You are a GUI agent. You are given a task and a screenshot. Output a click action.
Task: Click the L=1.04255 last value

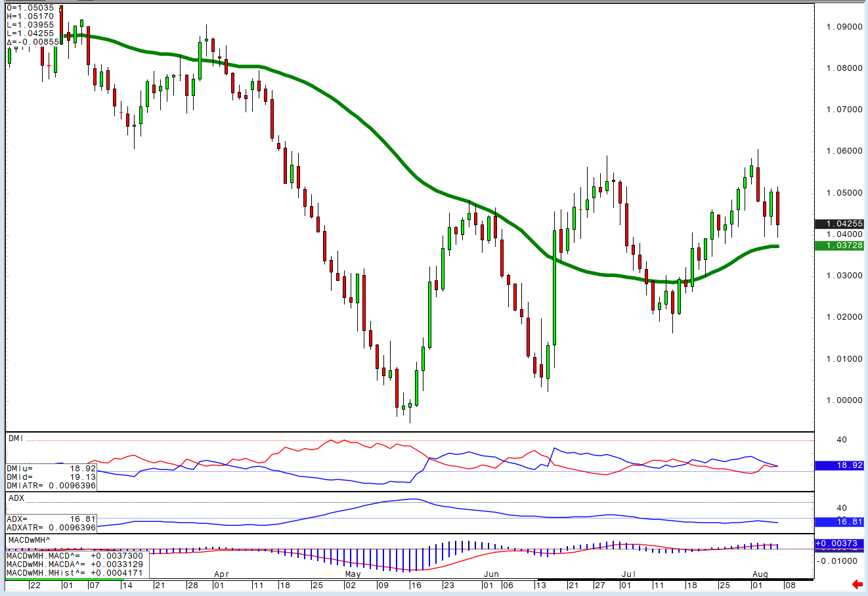coord(30,33)
